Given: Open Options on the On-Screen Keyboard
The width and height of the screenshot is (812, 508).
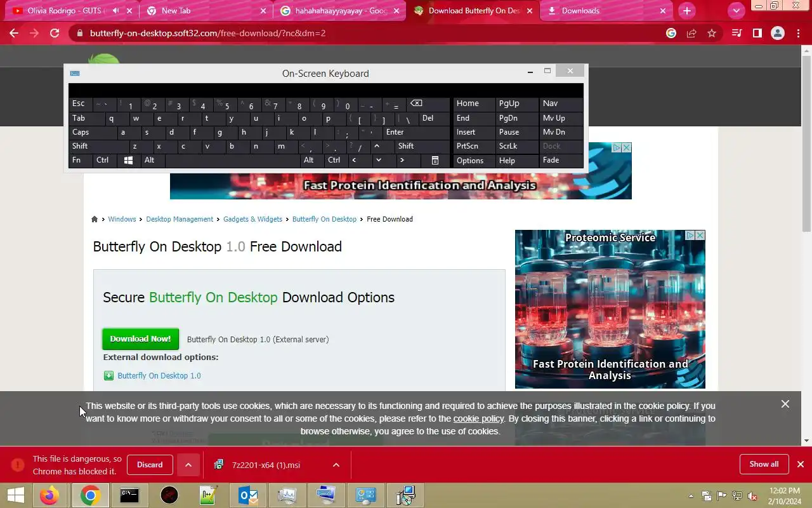Looking at the screenshot, I should click(473, 161).
